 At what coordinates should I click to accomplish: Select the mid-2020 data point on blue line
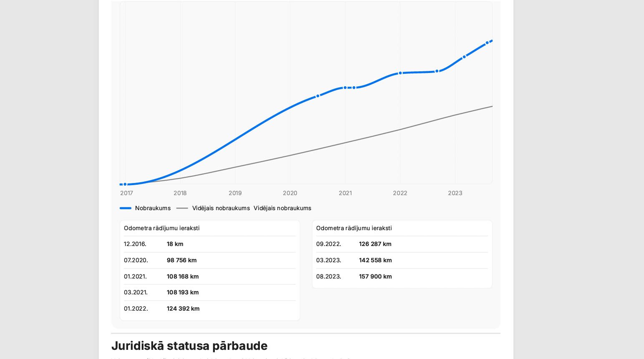click(x=318, y=96)
